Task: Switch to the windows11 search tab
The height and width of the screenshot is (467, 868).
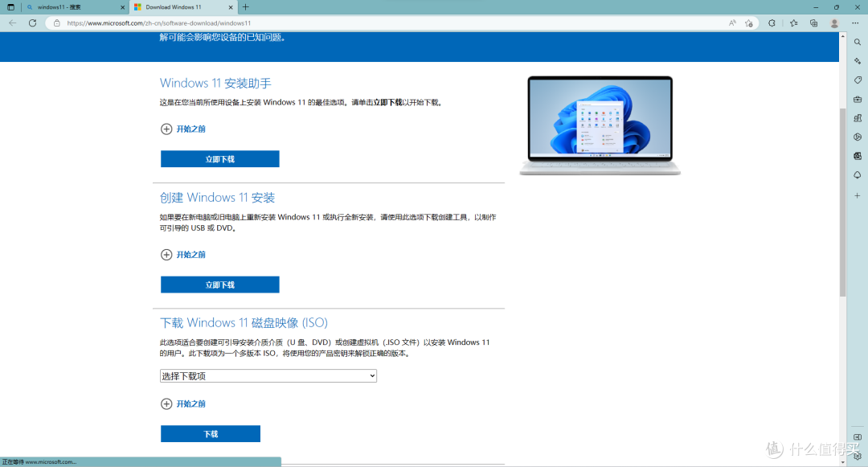Action: tap(76, 7)
